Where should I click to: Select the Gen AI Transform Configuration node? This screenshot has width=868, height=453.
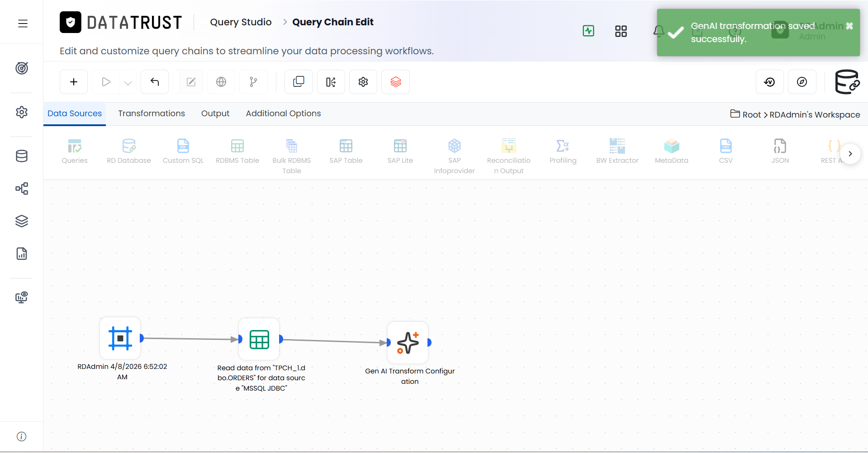(408, 343)
